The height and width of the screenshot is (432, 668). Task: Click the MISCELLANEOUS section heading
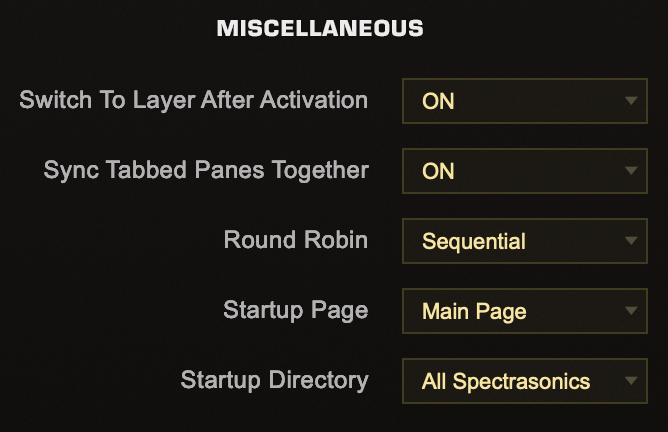pos(320,29)
